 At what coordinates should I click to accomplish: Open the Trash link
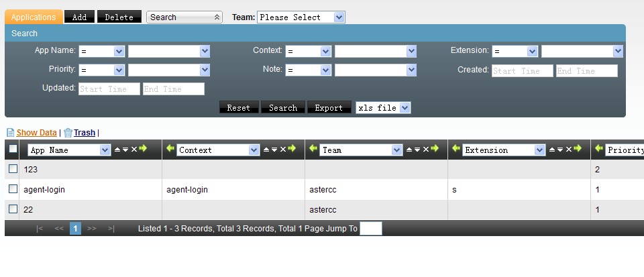(84, 133)
